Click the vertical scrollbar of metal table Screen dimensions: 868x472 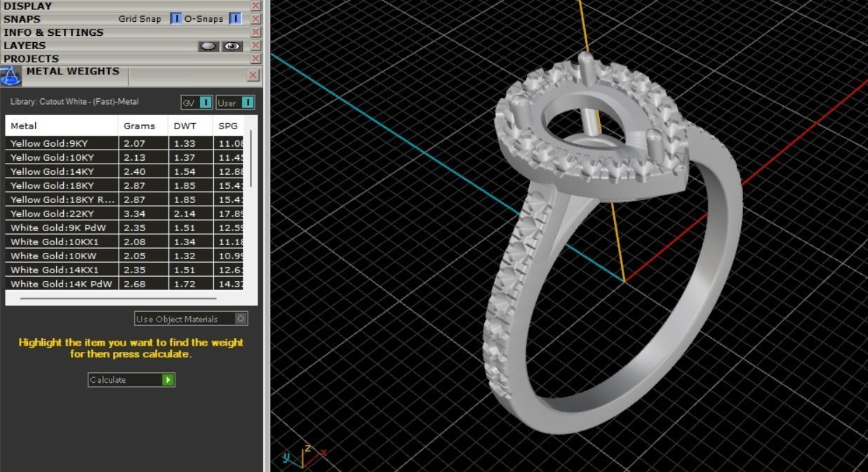coord(251,158)
